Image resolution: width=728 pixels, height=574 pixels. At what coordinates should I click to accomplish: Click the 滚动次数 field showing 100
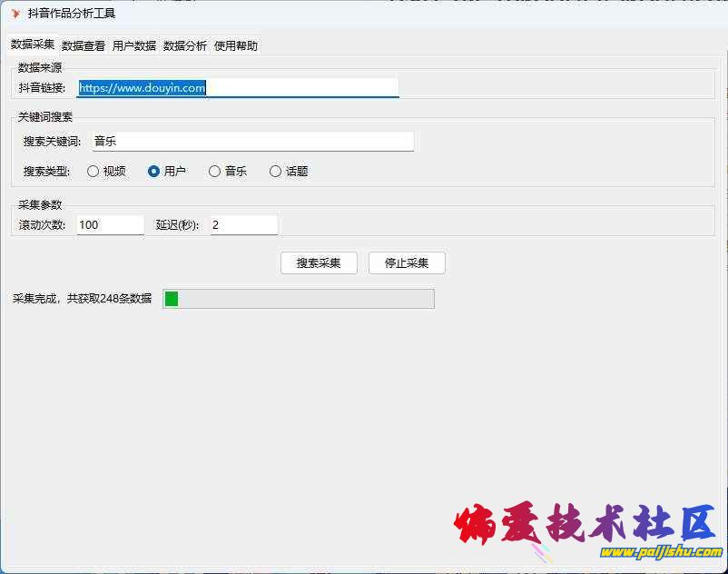[110, 225]
